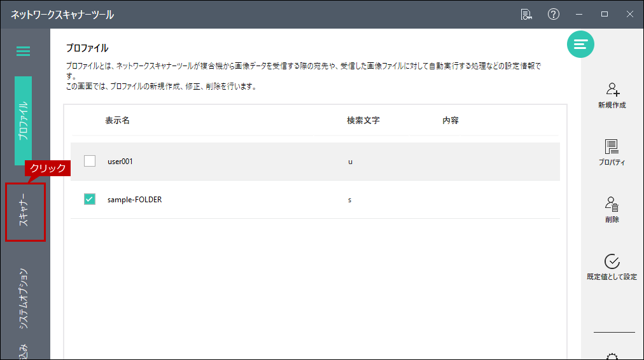Click search character "s" in the sample-FOLDER row

click(x=350, y=200)
